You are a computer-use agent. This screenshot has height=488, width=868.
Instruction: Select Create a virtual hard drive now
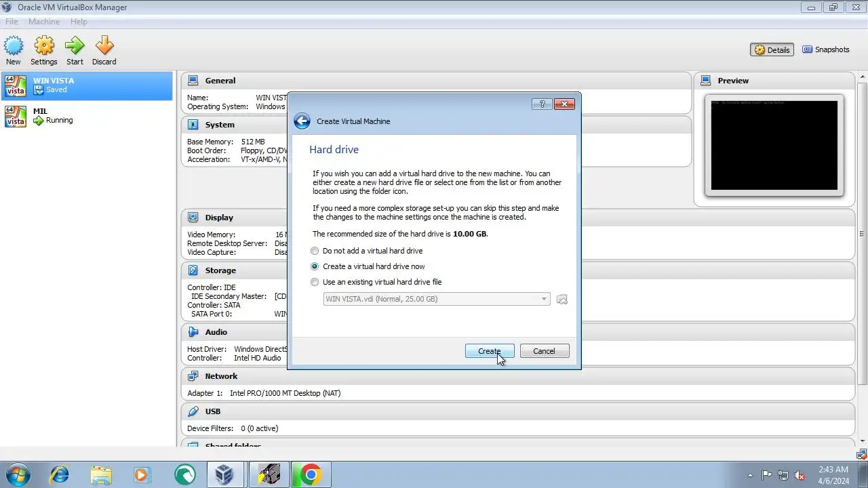tap(368, 266)
